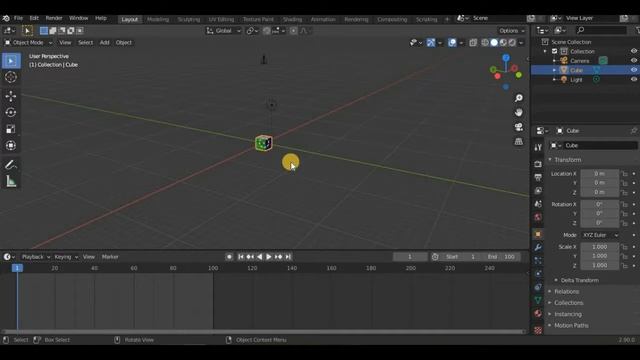Viewport: 640px width, 360px height.
Task: Open the World properties tab
Action: 538,217
